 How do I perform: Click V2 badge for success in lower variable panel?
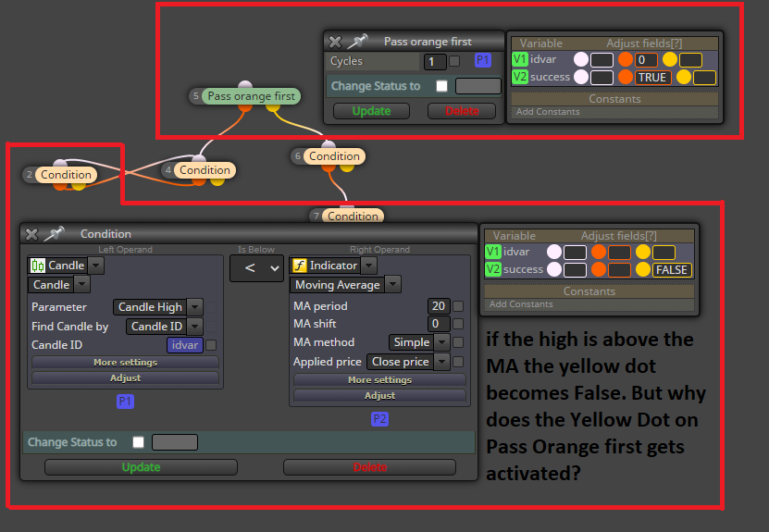493,269
